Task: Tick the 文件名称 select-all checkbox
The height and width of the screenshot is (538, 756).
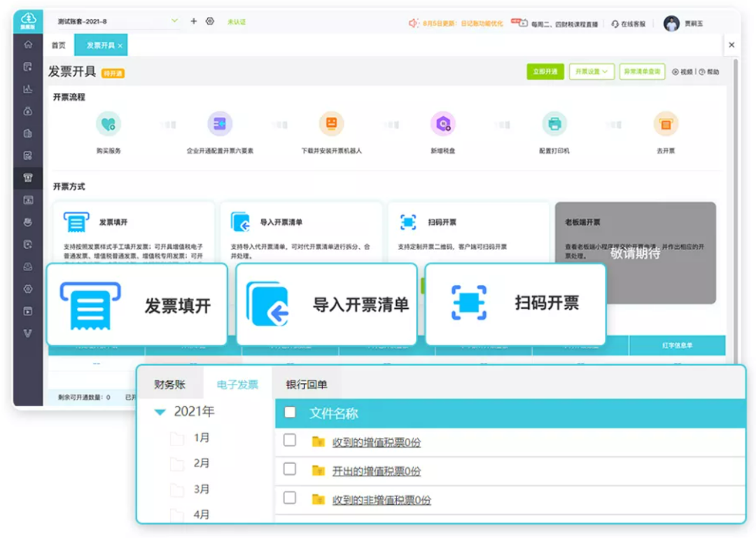Action: click(x=290, y=412)
